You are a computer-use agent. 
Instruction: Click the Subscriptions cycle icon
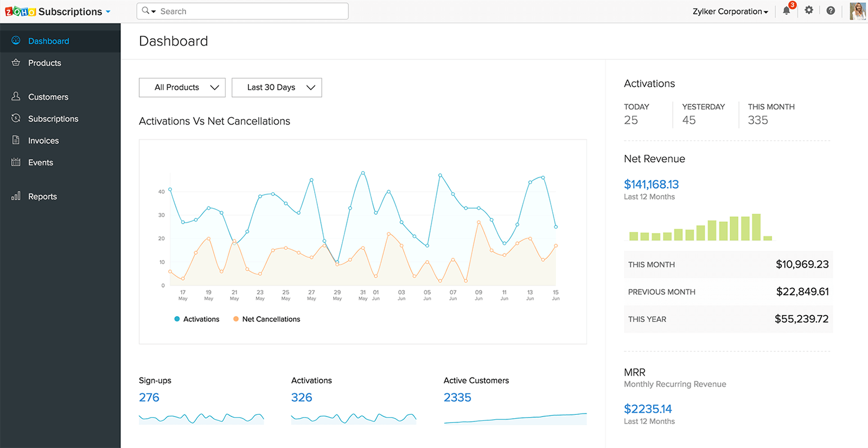16,118
